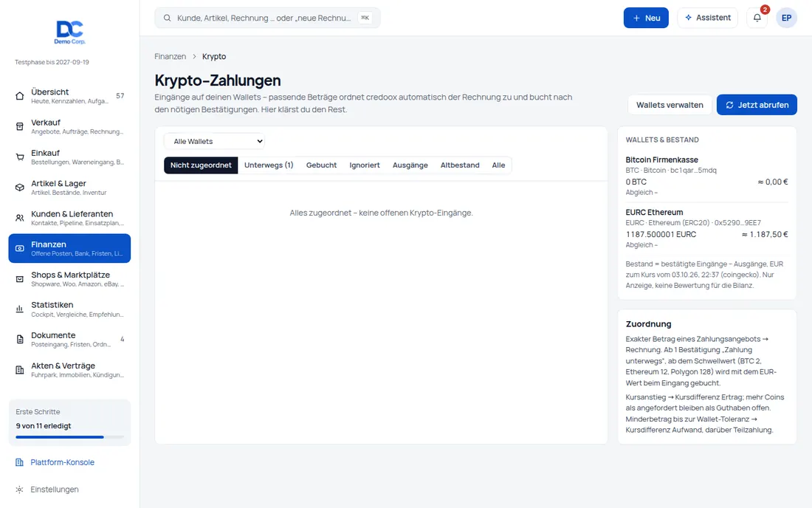Open the EP user avatar menu
This screenshot has height=508, width=812.
pos(786,18)
